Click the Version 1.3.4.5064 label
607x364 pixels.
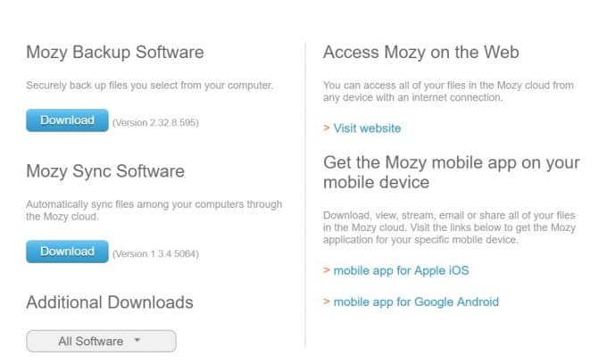155,253
